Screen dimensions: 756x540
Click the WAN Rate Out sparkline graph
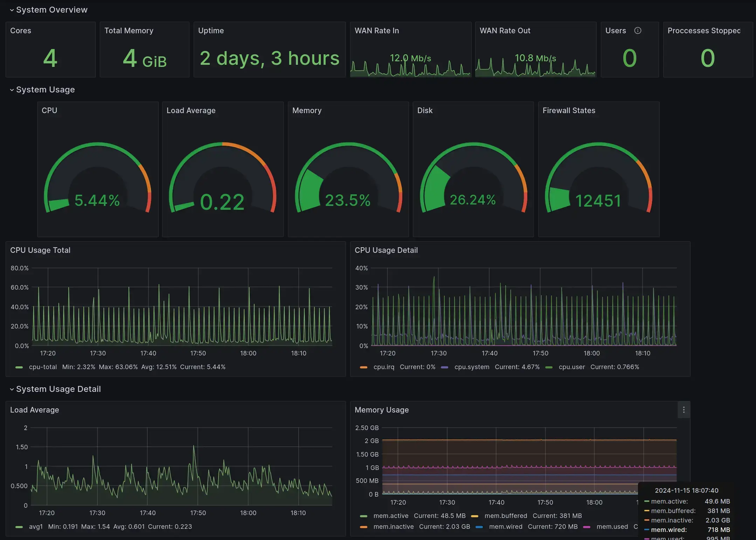tap(535, 68)
